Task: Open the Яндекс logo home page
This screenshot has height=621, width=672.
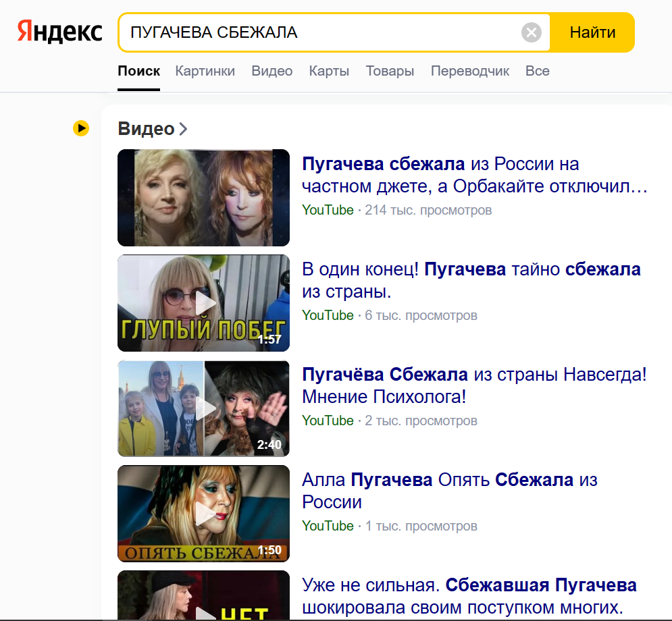Action: (x=59, y=31)
